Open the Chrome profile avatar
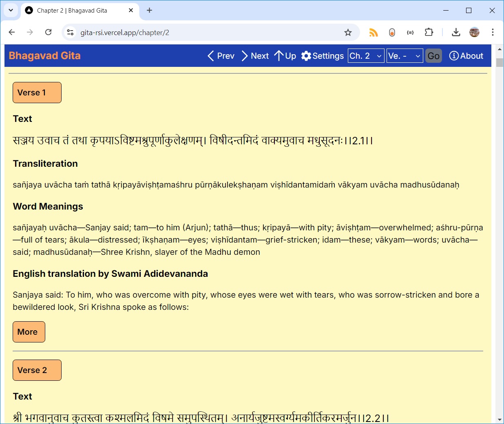The image size is (504, 424). [474, 32]
